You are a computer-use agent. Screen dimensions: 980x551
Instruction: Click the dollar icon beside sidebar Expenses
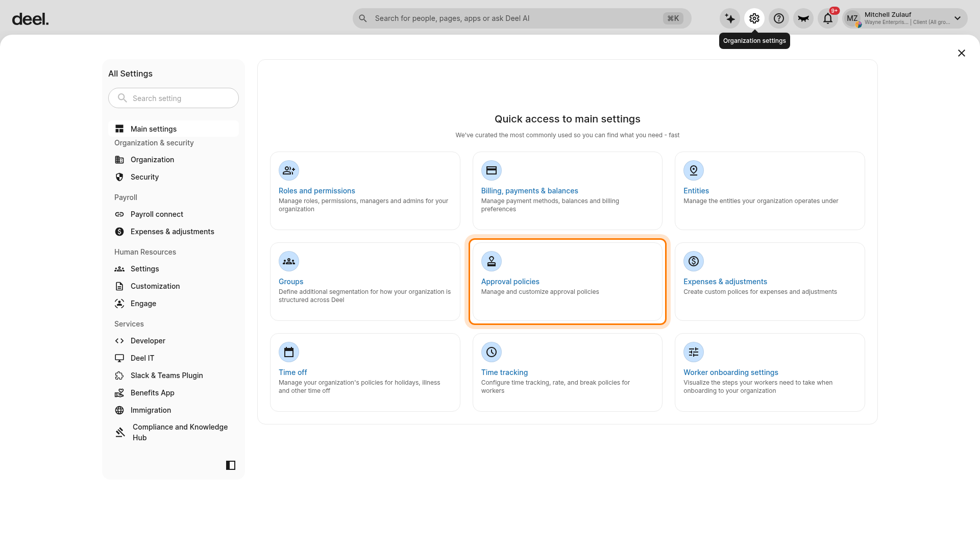(119, 232)
